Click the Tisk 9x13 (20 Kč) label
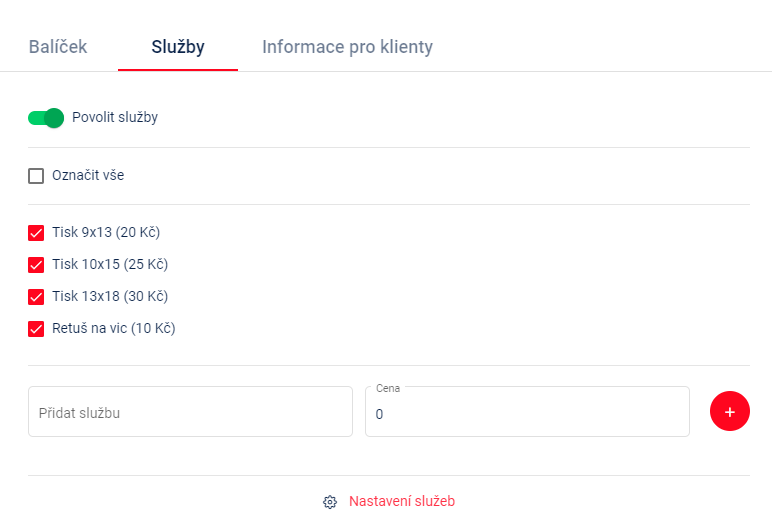Viewport: 772px width, 532px height. [x=106, y=232]
